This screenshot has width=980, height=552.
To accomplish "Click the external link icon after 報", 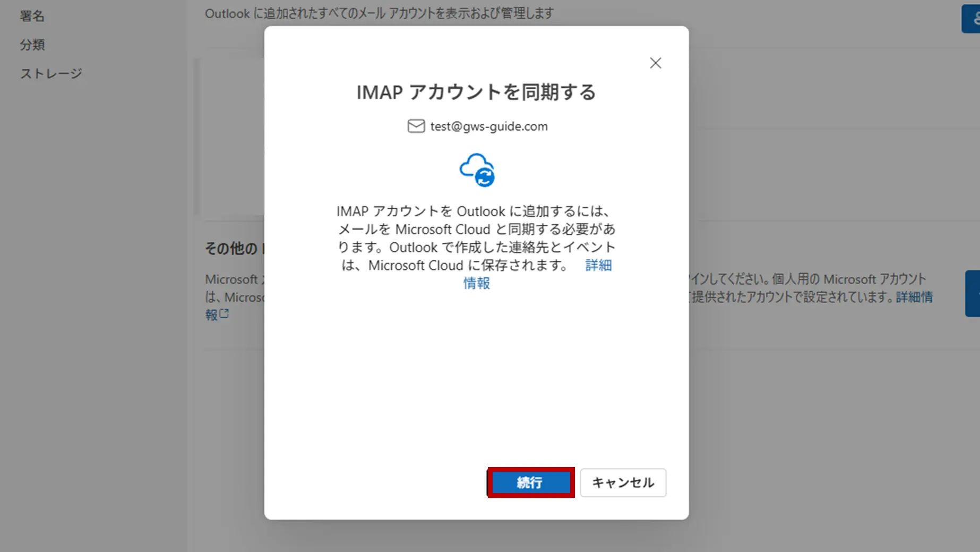I will click(225, 313).
